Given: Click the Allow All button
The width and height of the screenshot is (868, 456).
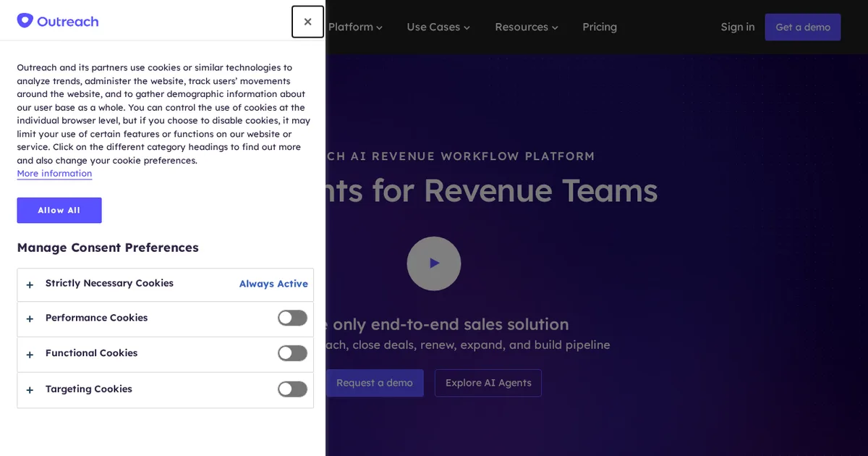Looking at the screenshot, I should tap(59, 210).
